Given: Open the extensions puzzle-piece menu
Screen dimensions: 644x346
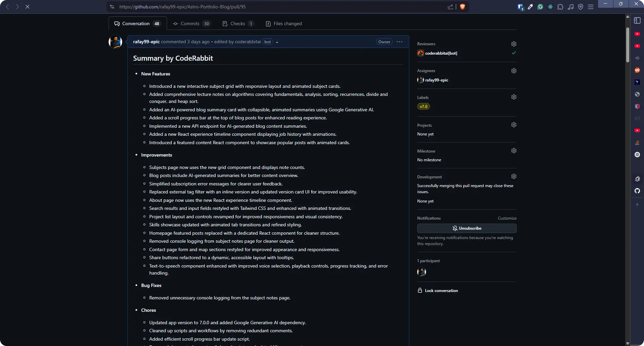Looking at the screenshot, I should [560, 7].
